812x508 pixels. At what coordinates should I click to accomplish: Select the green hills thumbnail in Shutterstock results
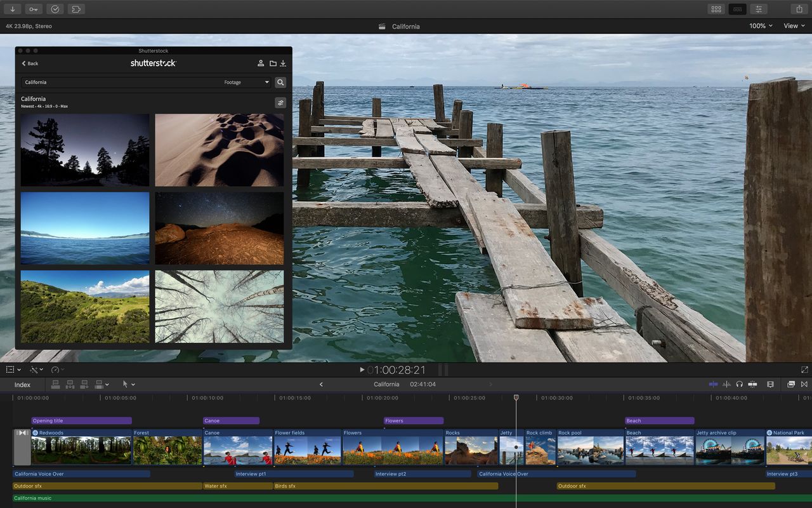coord(85,307)
